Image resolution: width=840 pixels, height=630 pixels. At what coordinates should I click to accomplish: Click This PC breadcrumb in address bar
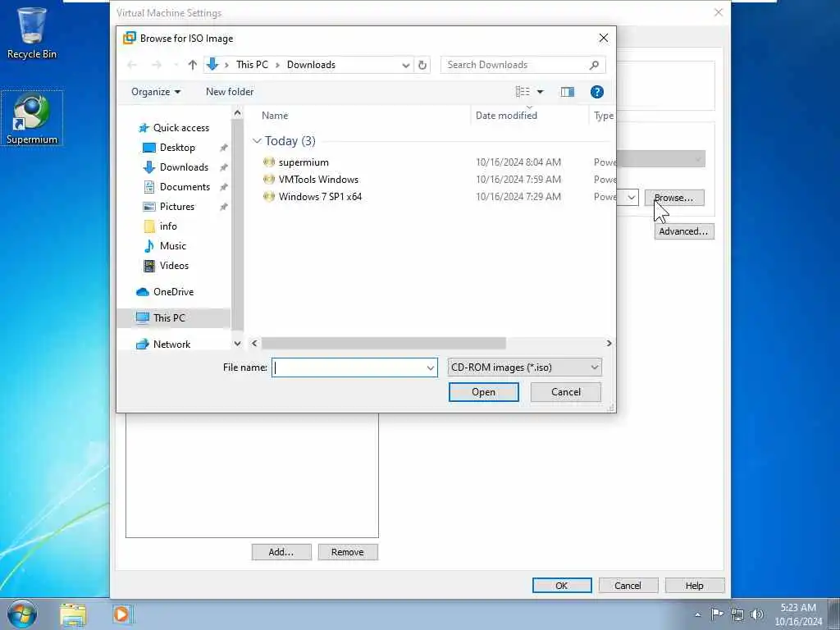(252, 65)
